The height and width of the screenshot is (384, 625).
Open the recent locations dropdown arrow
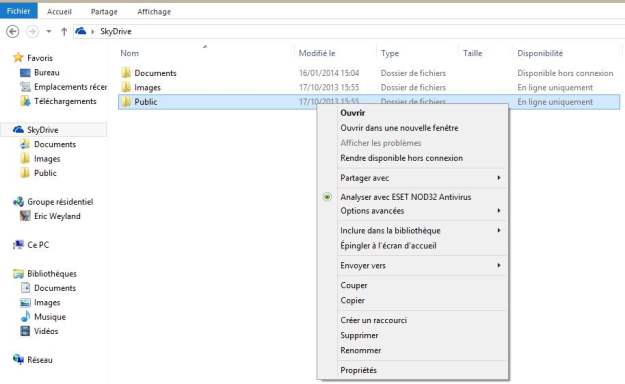49,31
